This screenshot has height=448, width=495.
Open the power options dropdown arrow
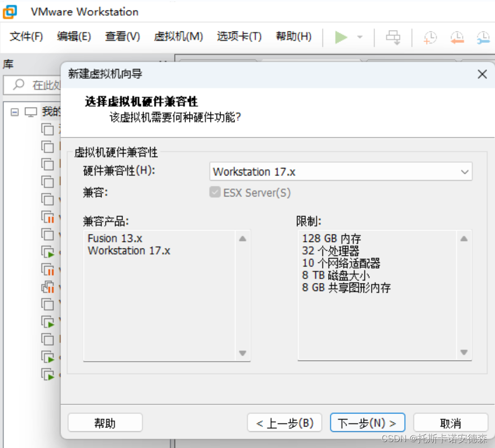(x=359, y=37)
